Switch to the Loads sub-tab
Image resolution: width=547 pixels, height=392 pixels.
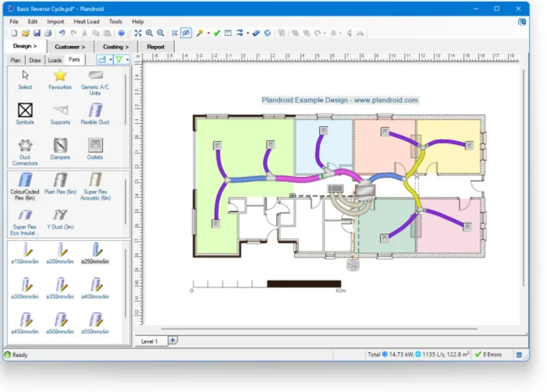point(55,60)
